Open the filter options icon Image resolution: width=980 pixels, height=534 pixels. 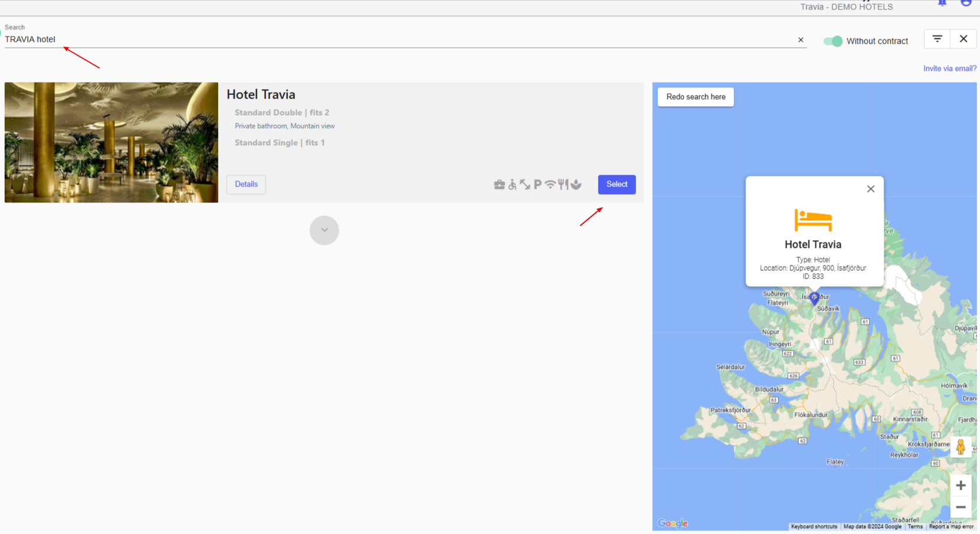pyautogui.click(x=937, y=39)
